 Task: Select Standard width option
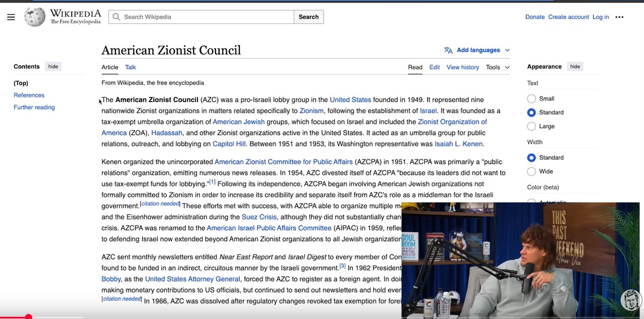pyautogui.click(x=531, y=157)
